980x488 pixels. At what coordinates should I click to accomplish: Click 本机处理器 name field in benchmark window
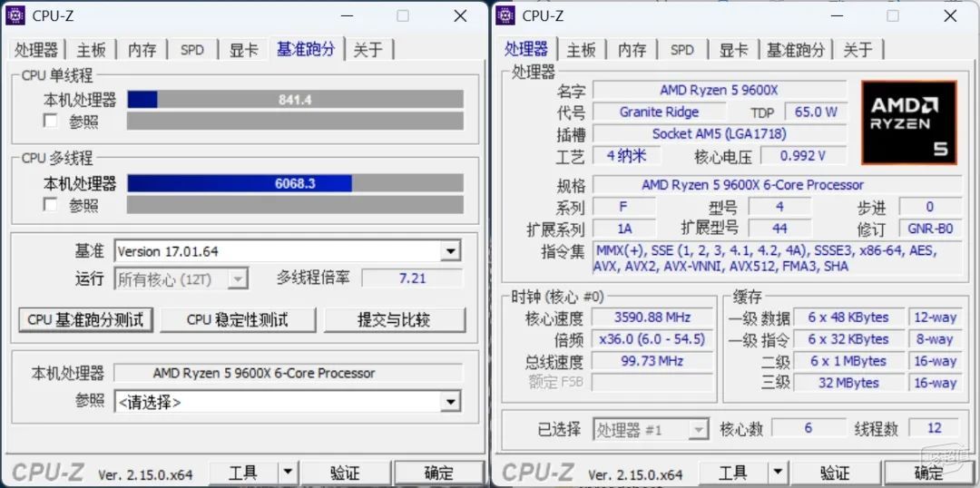289,373
